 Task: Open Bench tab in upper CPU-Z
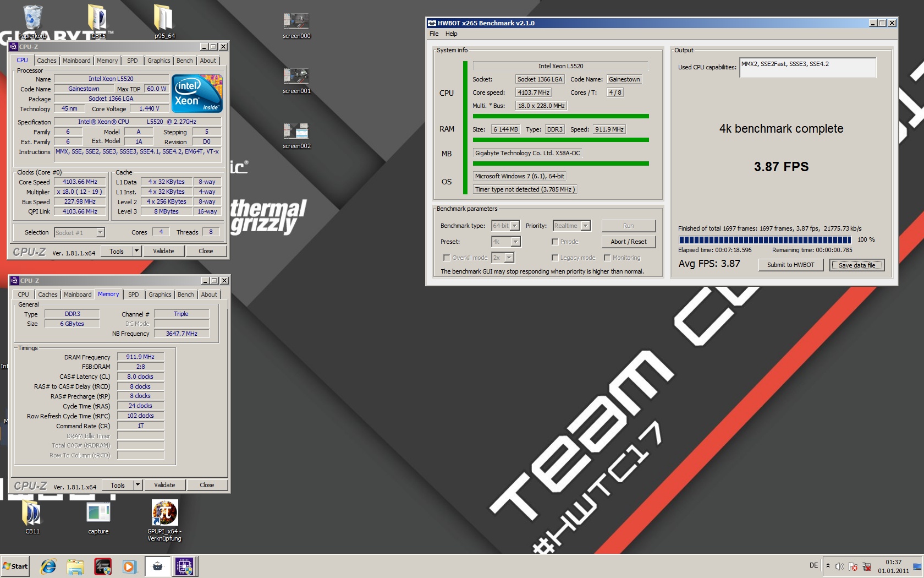[185, 61]
